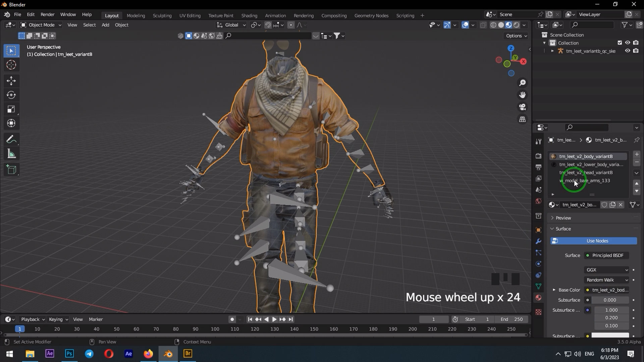
Task: Select the Move tool
Action: (11, 80)
